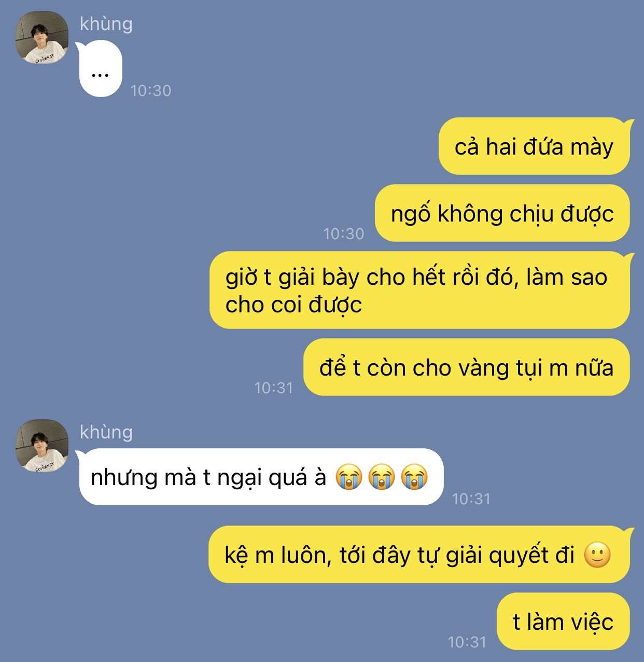The width and height of the screenshot is (644, 662).
Task: Tap 10:31 timestamp next to crying emojis
Action: (x=471, y=499)
